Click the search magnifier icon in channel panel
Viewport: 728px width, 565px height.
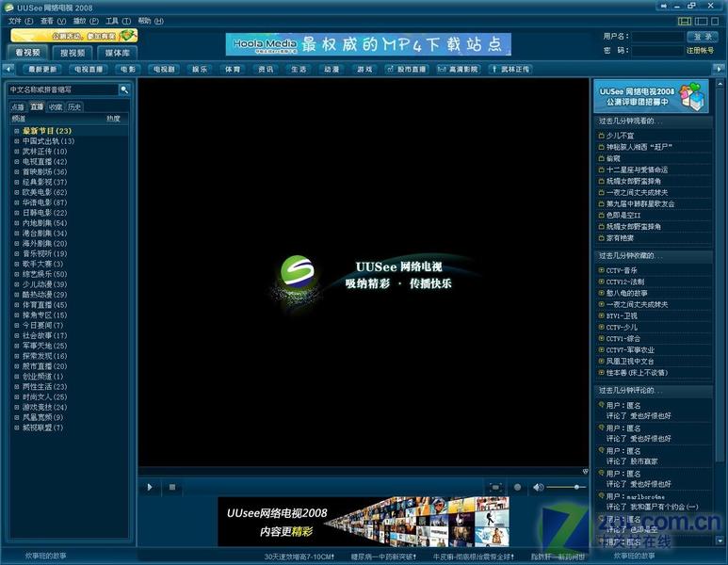pyautogui.click(x=124, y=89)
